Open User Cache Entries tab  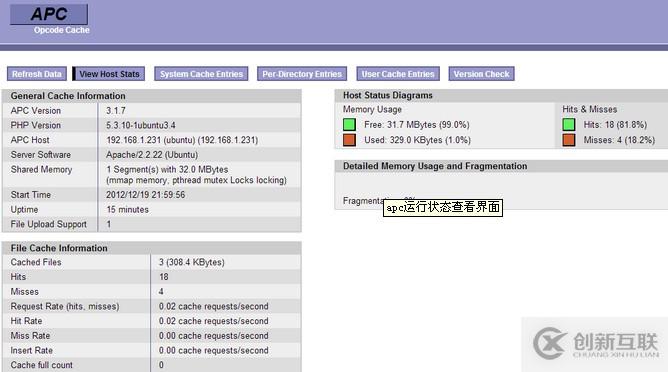pyautogui.click(x=398, y=74)
